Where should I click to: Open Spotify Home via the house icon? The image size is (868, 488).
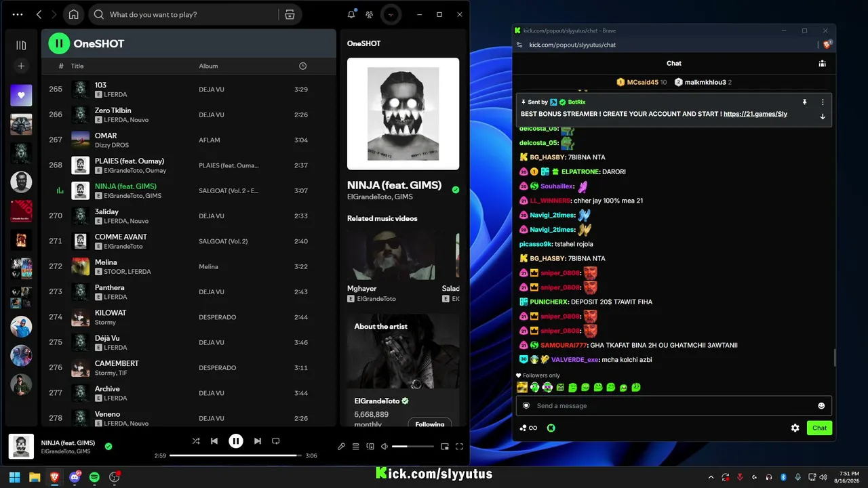tap(74, 14)
